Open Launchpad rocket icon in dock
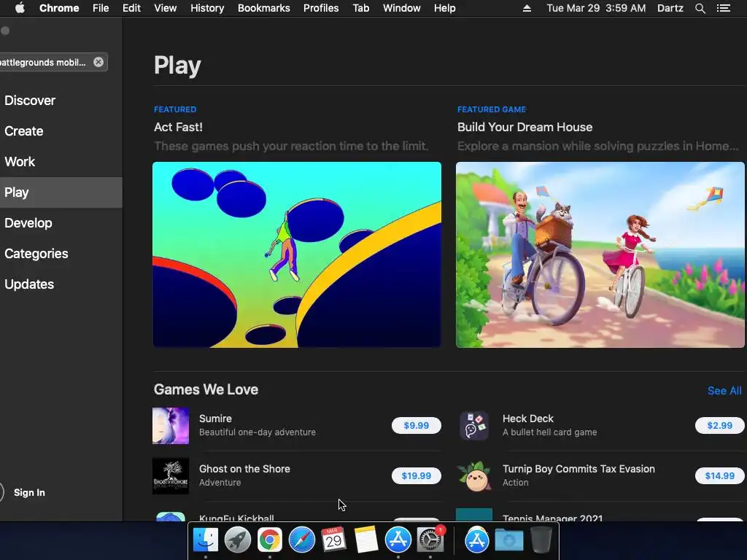The image size is (747, 560). tap(238, 540)
